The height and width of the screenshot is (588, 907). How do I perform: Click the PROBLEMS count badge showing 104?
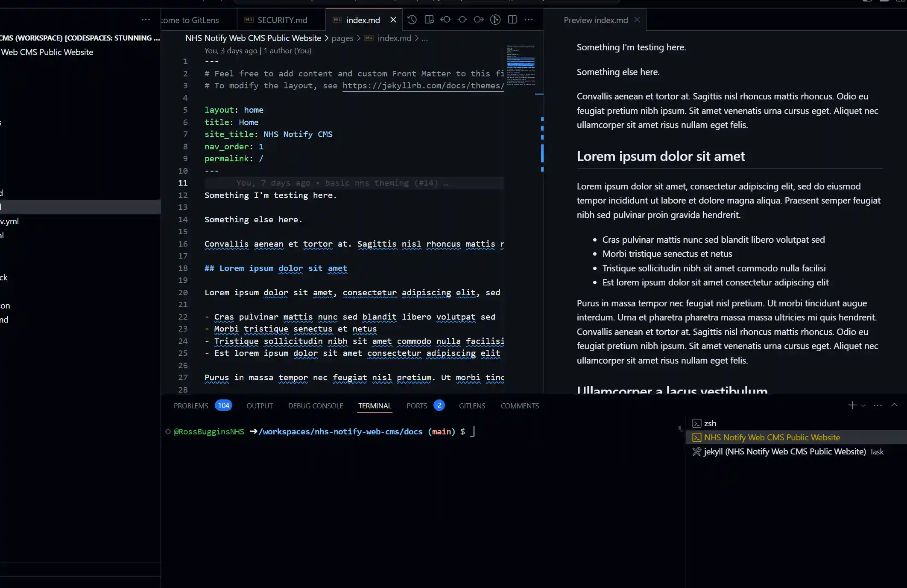point(223,405)
